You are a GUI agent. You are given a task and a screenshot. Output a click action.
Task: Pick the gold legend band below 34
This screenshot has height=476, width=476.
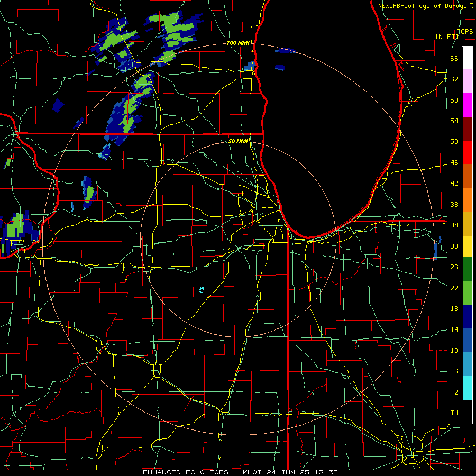pos(467,224)
